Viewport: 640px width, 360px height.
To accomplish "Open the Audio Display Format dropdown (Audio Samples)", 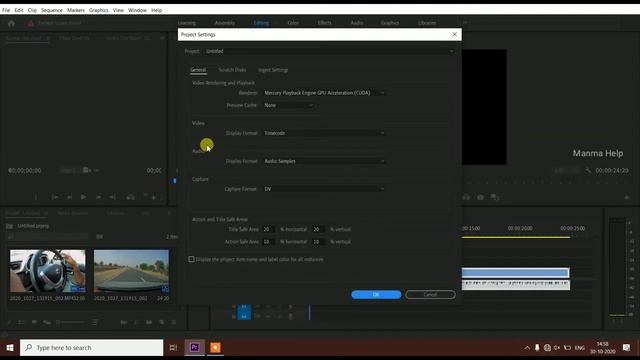I will tap(324, 161).
